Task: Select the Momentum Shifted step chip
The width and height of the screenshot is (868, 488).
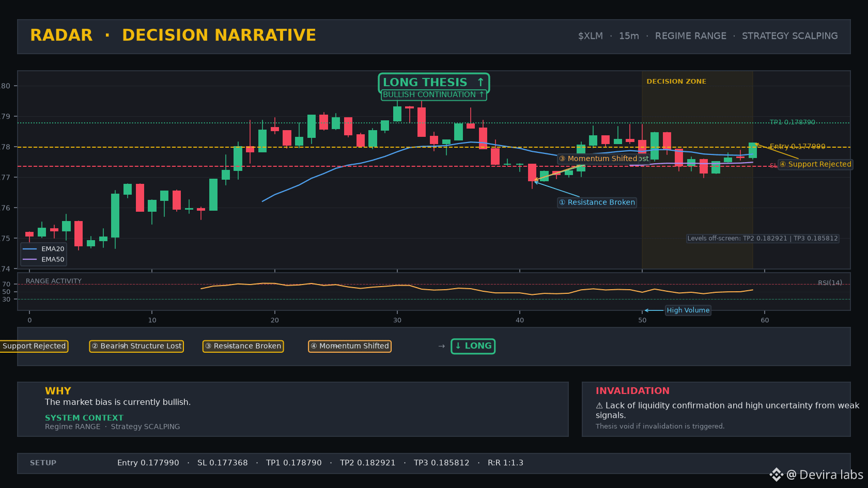Action: (x=350, y=346)
